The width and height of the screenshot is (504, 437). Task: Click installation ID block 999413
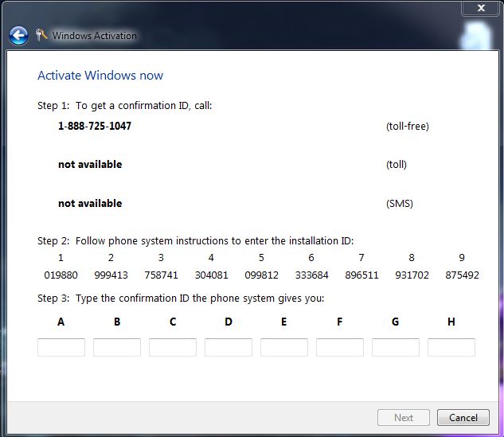tap(111, 275)
